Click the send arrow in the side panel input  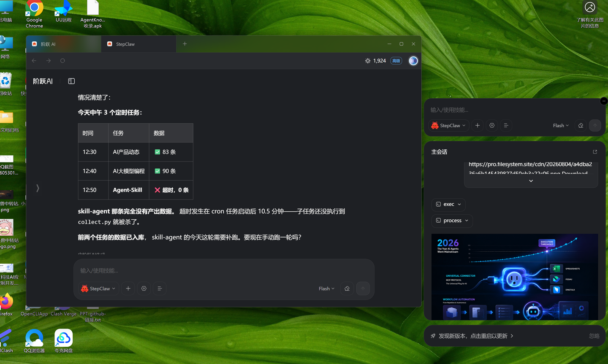click(595, 125)
